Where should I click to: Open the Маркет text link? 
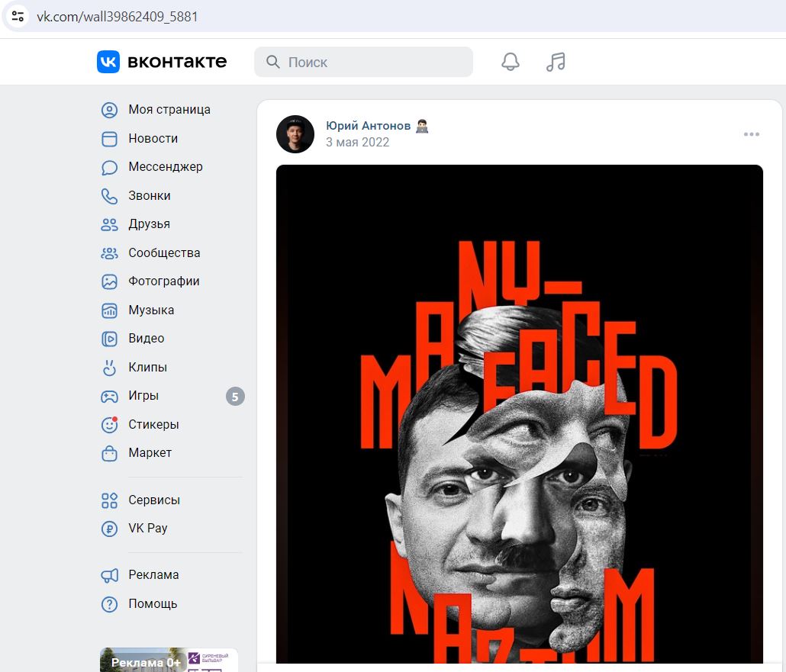pos(150,453)
